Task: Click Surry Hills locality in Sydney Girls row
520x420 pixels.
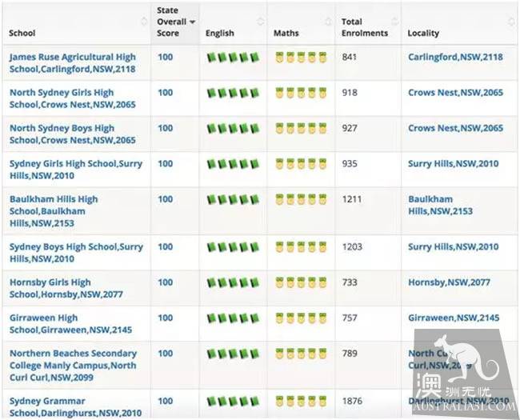Action: tap(454, 163)
